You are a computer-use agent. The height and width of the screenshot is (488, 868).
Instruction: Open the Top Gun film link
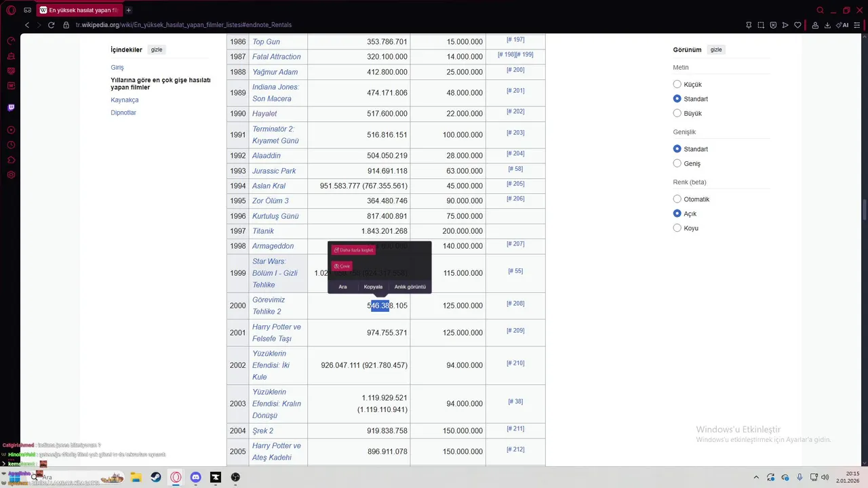tap(266, 42)
